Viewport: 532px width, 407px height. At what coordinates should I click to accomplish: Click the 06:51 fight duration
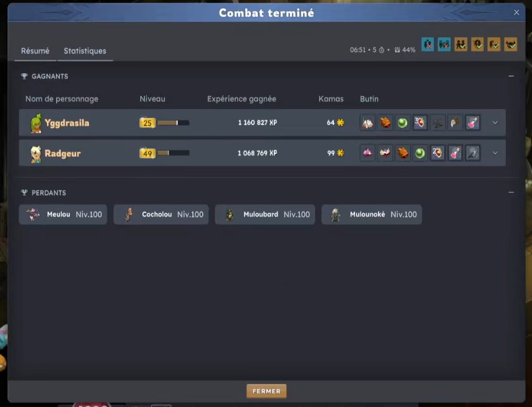click(x=358, y=50)
